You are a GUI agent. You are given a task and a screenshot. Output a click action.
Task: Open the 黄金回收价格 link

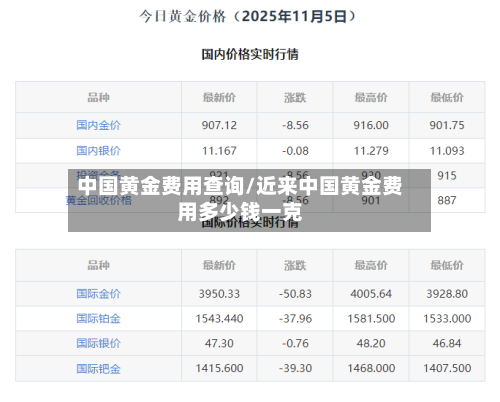99,200
